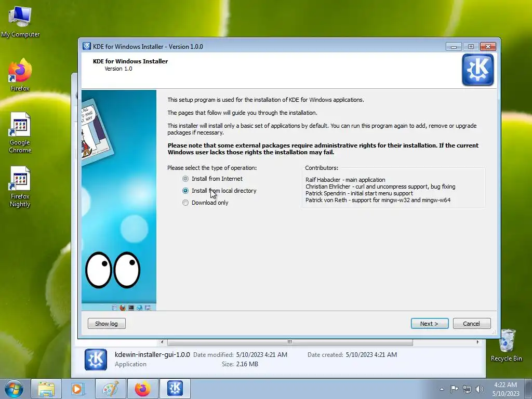Open the Windows Start menu orb
532x399 pixels.
[x=14, y=389]
